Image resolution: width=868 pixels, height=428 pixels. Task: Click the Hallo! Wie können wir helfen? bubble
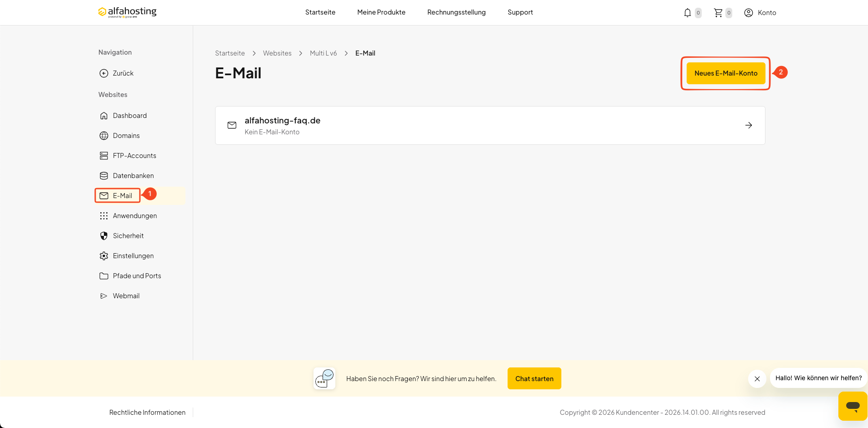818,378
